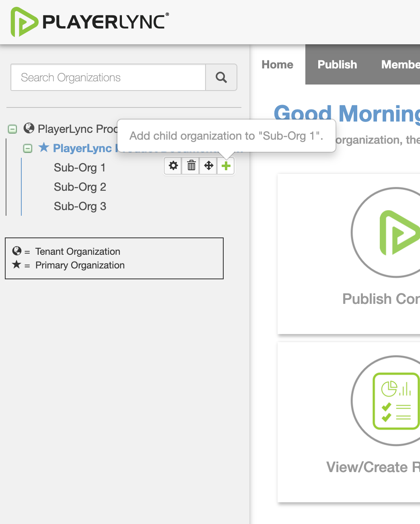Screen dimensions: 420x524
Task: Click the blue primary organization star icon
Action: pyautogui.click(x=44, y=148)
